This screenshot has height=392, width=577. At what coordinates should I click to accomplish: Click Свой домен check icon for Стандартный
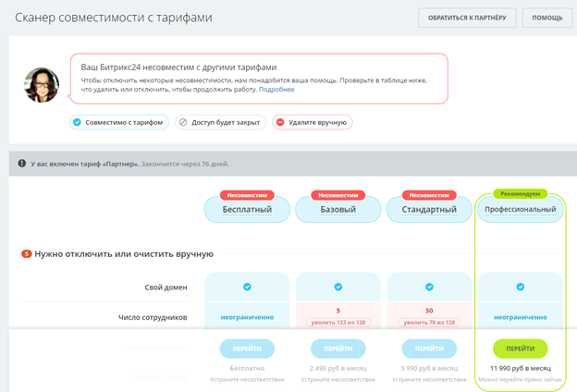(x=429, y=287)
